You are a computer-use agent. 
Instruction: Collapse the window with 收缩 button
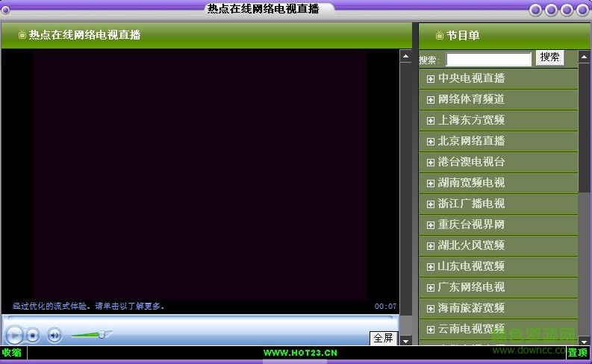[x=12, y=353]
